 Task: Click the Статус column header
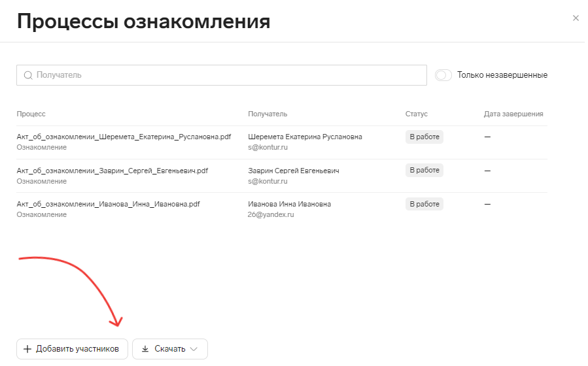point(416,114)
